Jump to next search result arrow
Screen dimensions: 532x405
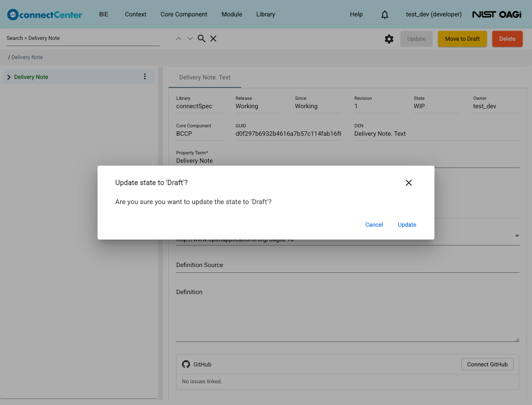[190, 39]
